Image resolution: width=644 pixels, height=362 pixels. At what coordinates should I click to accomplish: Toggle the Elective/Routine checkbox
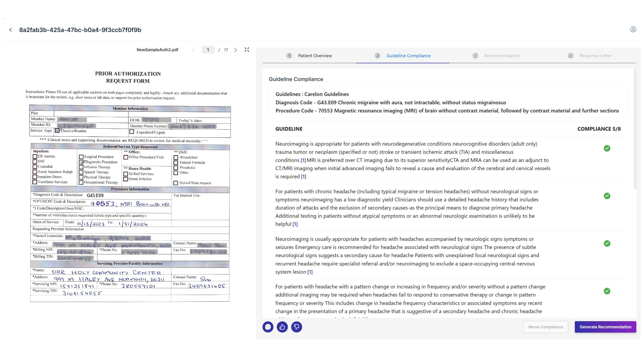coord(57,130)
